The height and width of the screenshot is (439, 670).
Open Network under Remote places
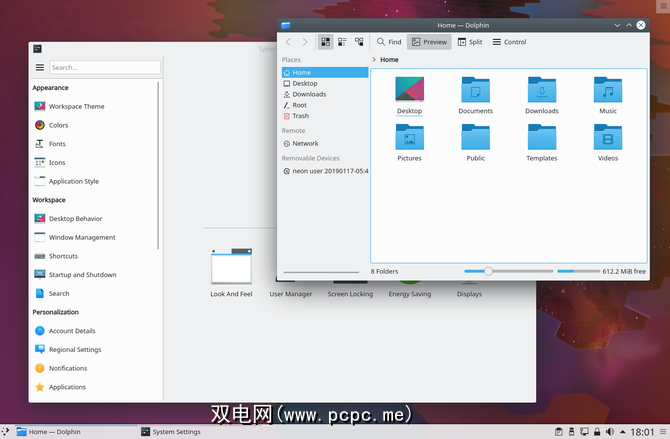point(305,143)
